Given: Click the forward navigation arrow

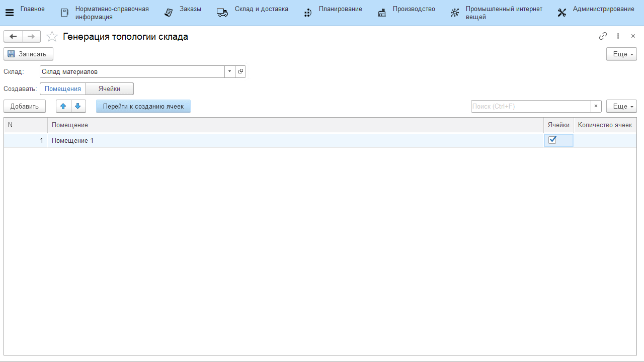Looking at the screenshot, I should click(31, 36).
